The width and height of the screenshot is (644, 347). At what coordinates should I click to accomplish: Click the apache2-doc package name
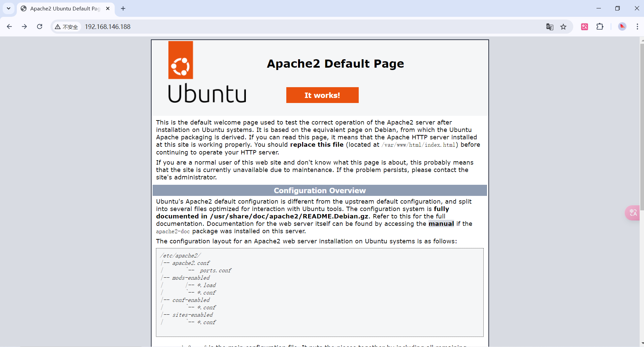click(x=173, y=232)
